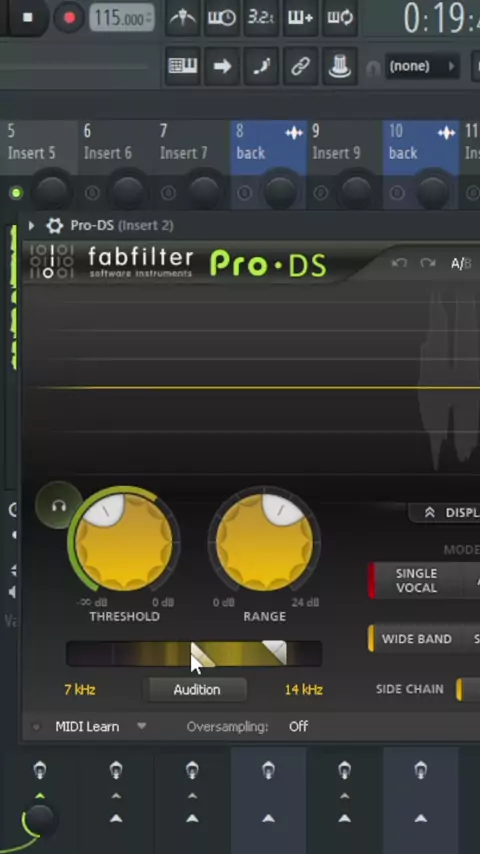Click send icon under track 10
This screenshot has width=480, height=854.
pyautogui.click(x=421, y=771)
